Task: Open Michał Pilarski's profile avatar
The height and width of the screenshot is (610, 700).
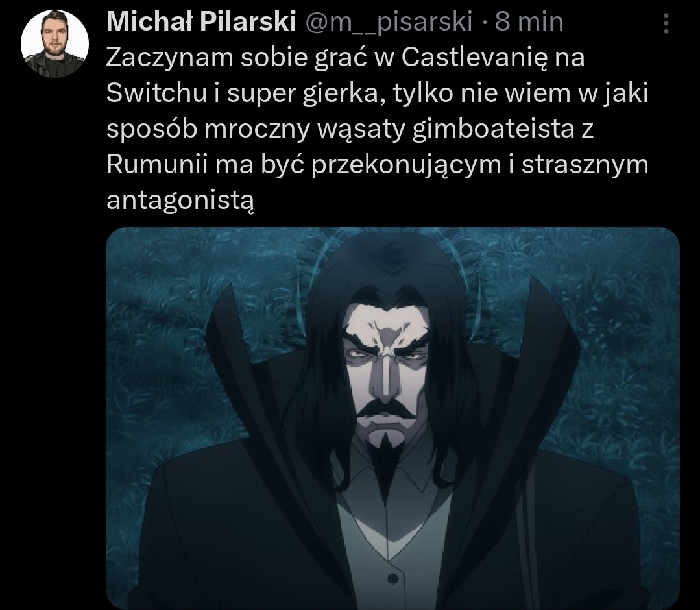Action: [x=54, y=43]
